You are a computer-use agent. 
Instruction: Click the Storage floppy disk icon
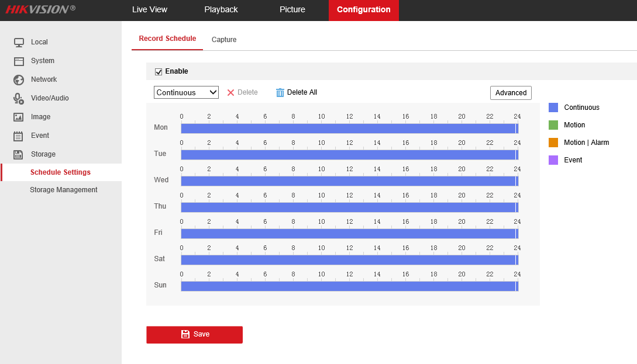point(19,154)
